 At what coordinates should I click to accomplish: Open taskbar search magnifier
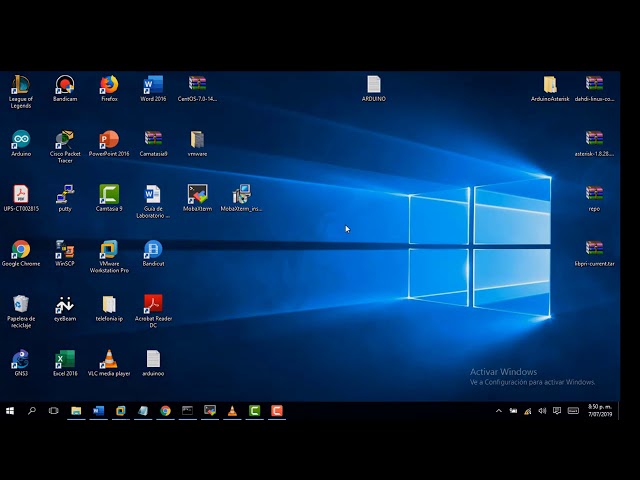(x=31, y=411)
